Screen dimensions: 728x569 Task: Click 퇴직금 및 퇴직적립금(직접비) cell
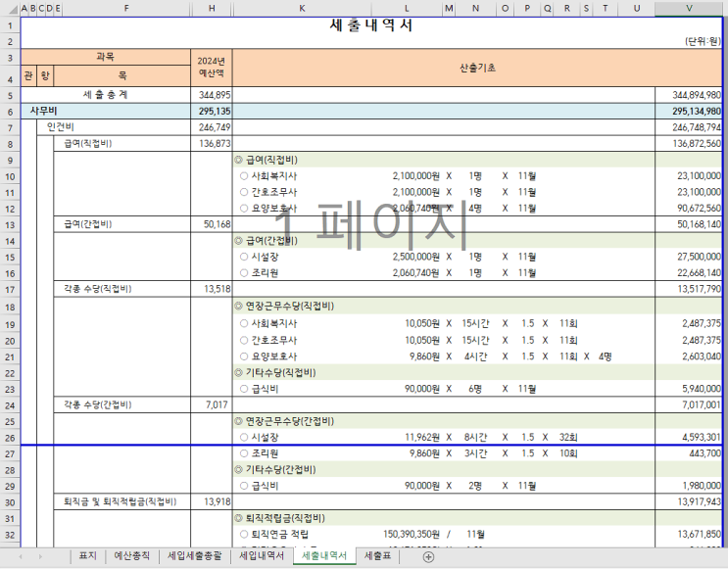122,501
